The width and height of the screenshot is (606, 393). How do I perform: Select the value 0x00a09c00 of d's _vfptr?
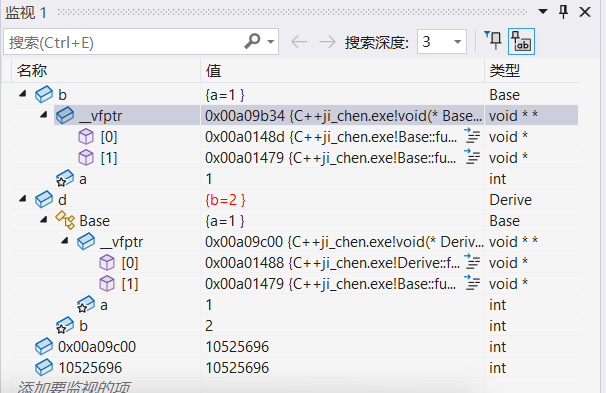244,242
